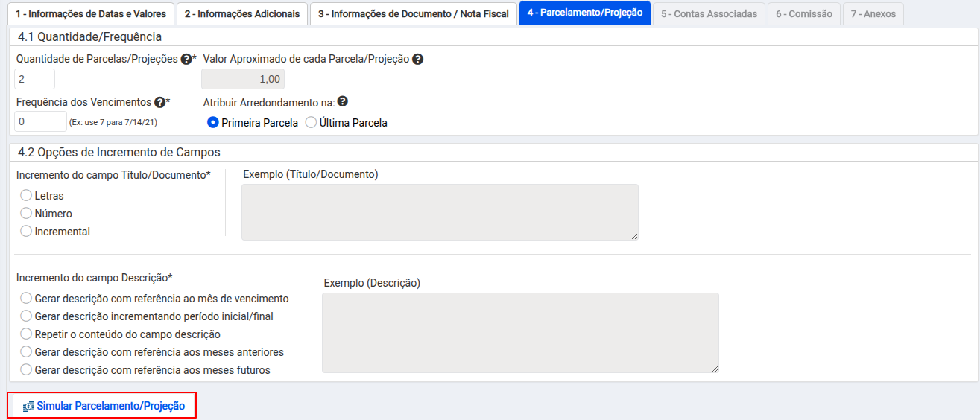Image resolution: width=980 pixels, height=420 pixels.
Task: Select description referencing meses futuros
Action: [26, 370]
